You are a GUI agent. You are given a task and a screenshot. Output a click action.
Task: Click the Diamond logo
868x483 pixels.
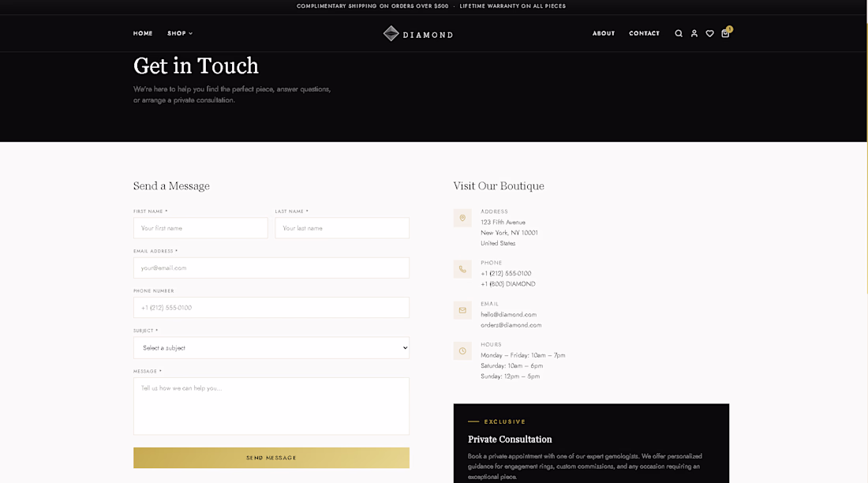418,34
